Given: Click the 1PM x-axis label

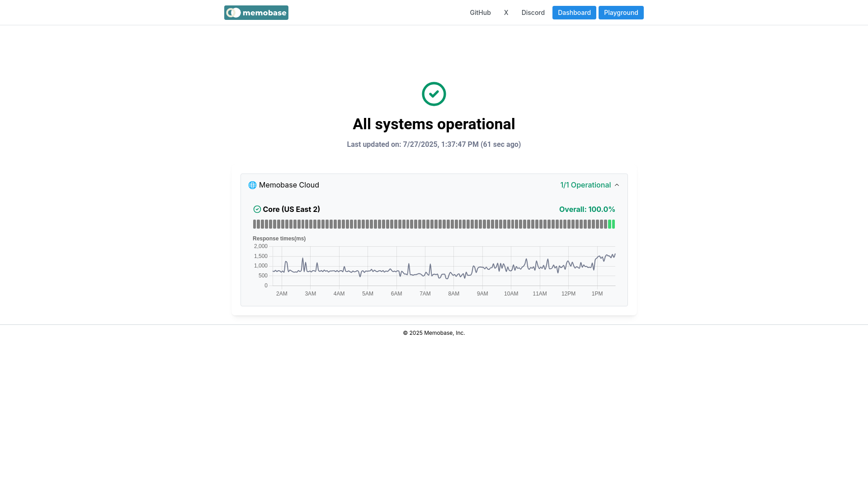Looking at the screenshot, I should point(597,294).
